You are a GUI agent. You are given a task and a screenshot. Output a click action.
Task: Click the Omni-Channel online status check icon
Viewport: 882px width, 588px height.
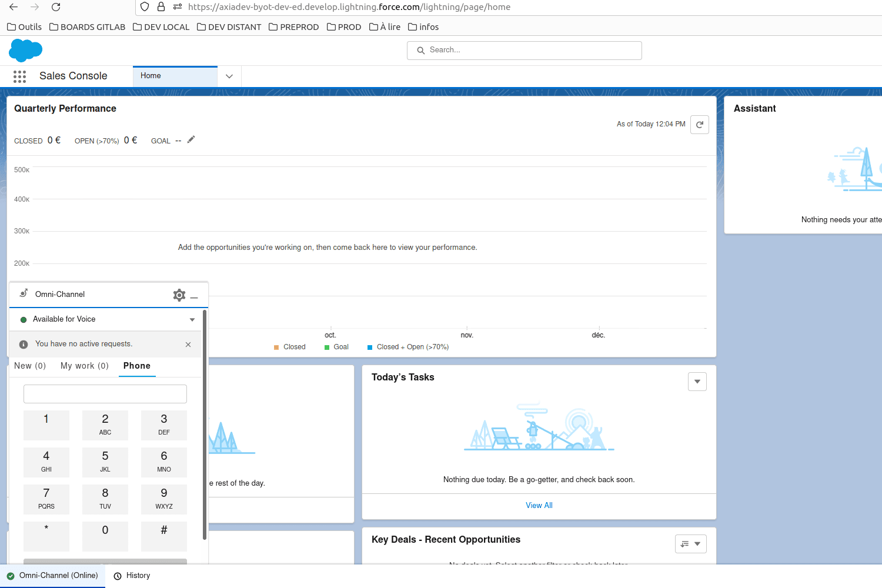[x=11, y=576]
